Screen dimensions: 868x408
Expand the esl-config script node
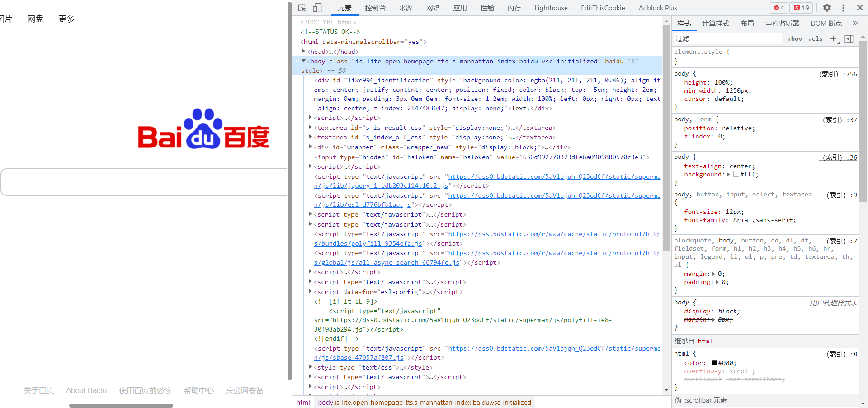click(x=310, y=291)
